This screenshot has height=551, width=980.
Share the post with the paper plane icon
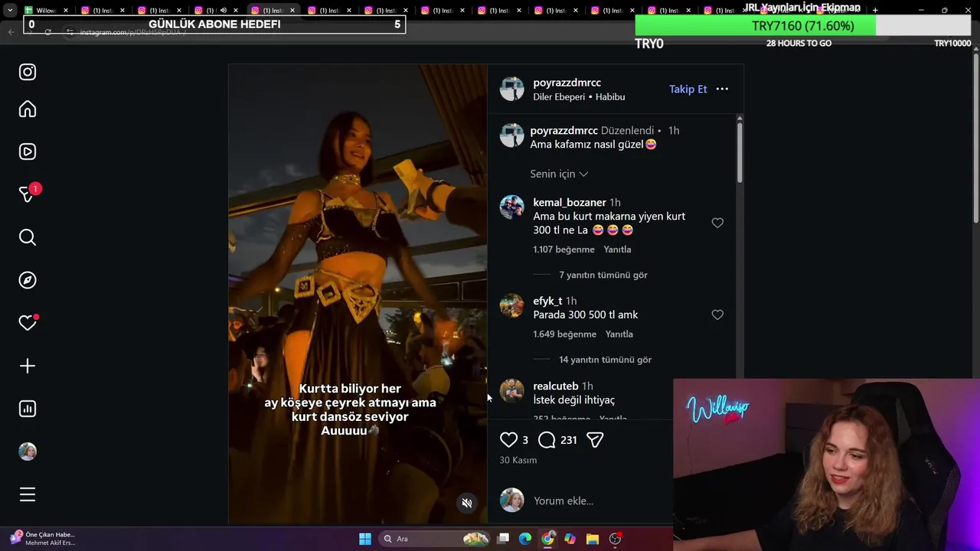pos(595,439)
